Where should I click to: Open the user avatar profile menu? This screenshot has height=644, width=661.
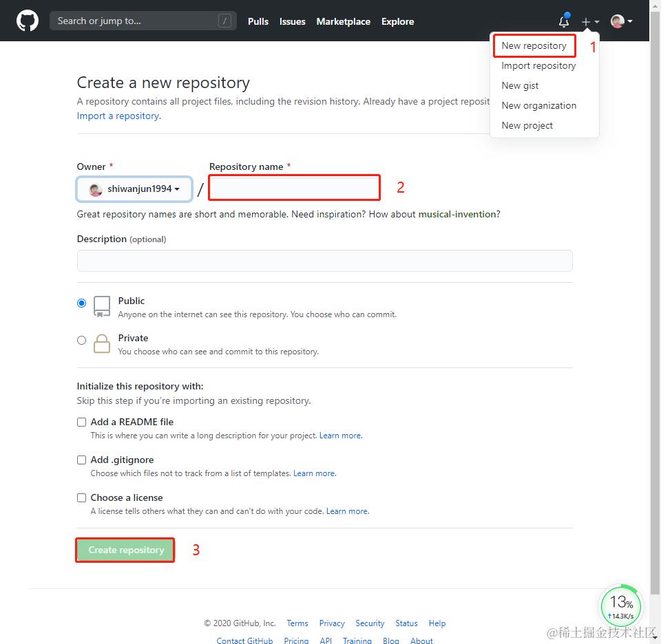pyautogui.click(x=621, y=21)
